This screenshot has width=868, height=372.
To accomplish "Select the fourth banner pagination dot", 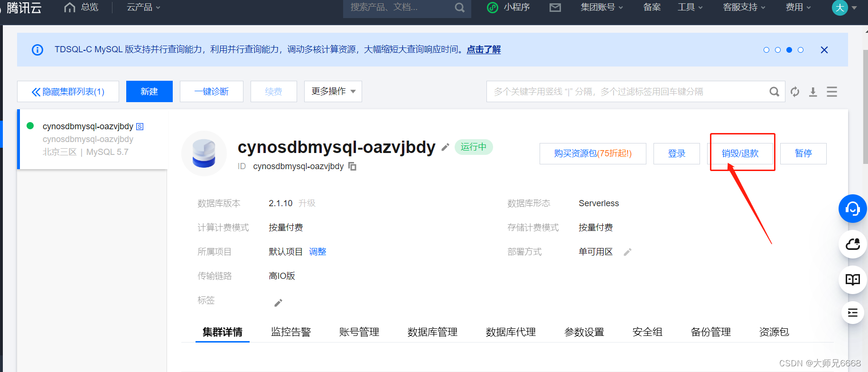I will point(801,50).
